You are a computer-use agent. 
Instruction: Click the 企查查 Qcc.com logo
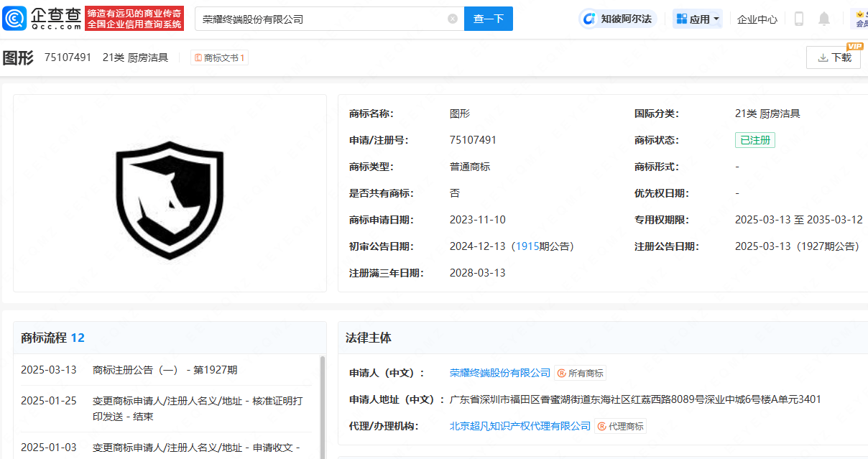click(x=42, y=19)
